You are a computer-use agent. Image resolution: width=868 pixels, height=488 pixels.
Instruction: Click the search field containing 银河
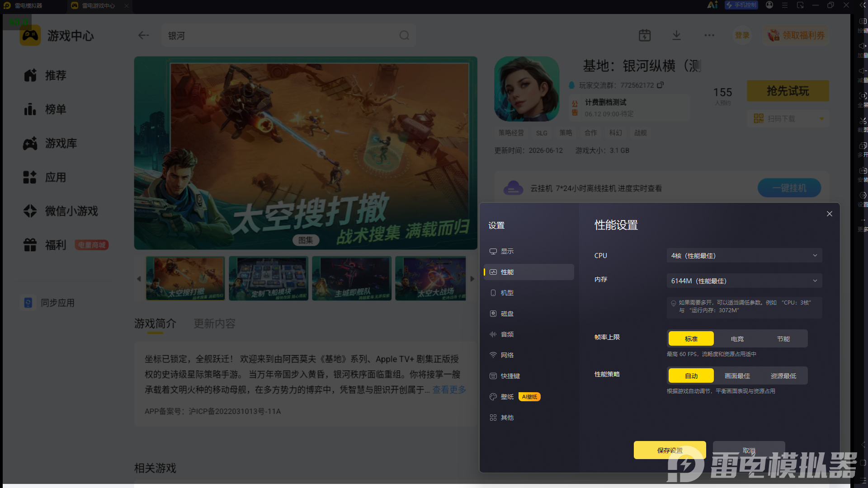coord(288,35)
